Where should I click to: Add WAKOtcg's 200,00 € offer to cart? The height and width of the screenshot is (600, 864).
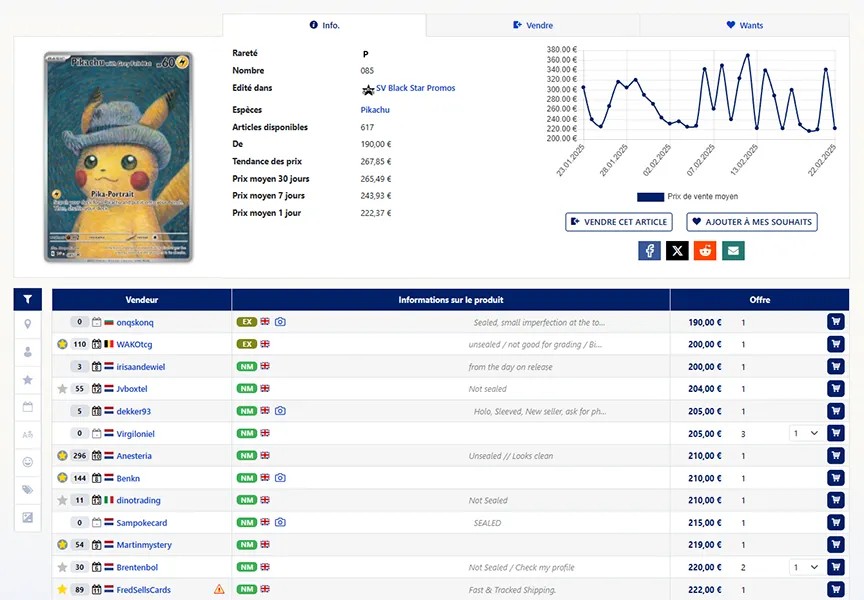[836, 344]
